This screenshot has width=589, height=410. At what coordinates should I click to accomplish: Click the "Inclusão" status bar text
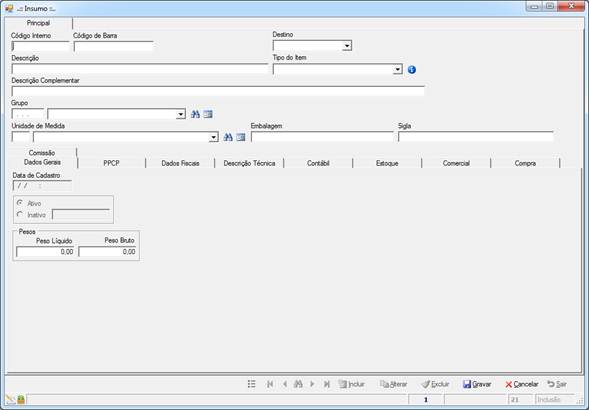coord(549,399)
